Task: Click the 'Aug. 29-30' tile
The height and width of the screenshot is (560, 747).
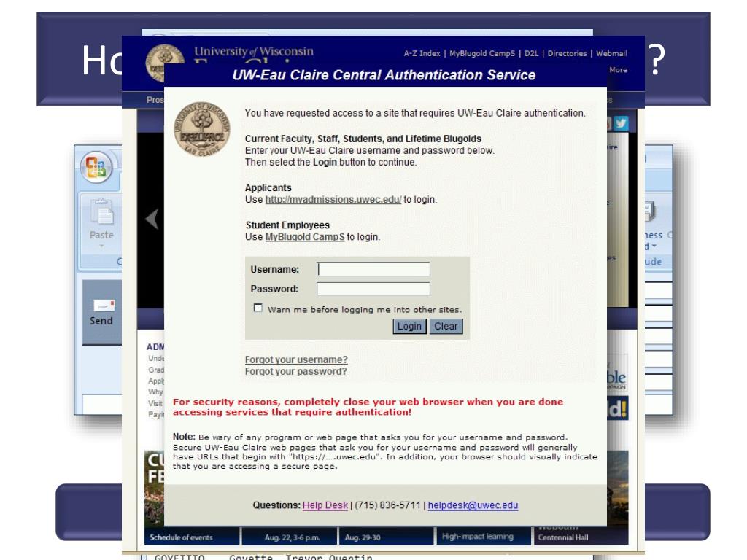Action: [387, 536]
